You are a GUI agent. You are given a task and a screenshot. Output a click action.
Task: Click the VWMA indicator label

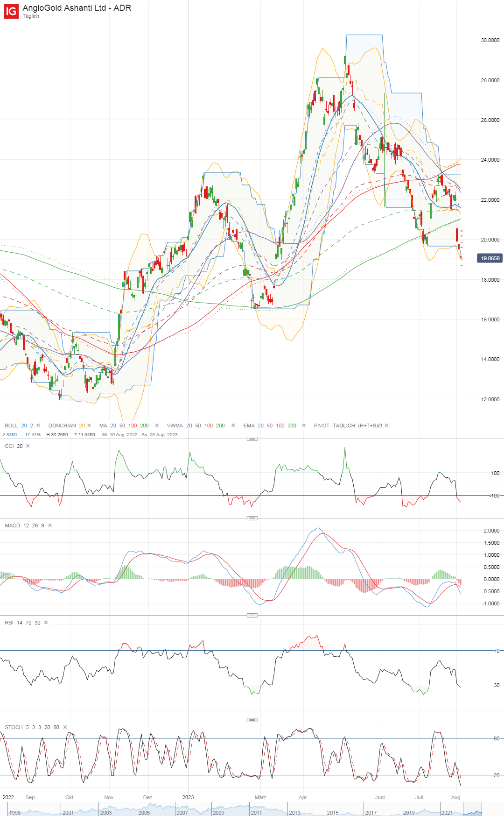point(175,426)
